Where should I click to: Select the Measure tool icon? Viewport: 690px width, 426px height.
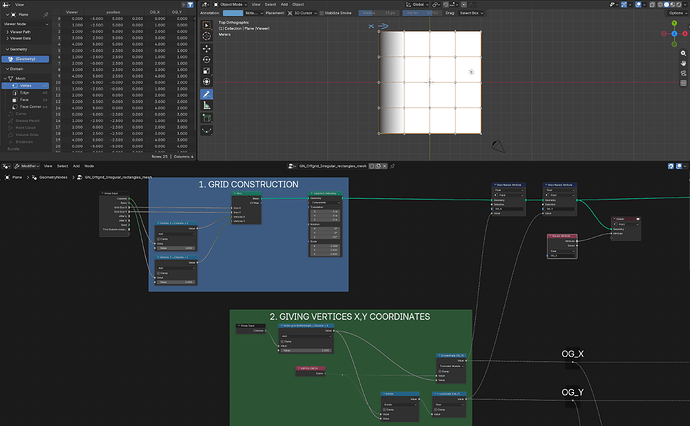206,106
